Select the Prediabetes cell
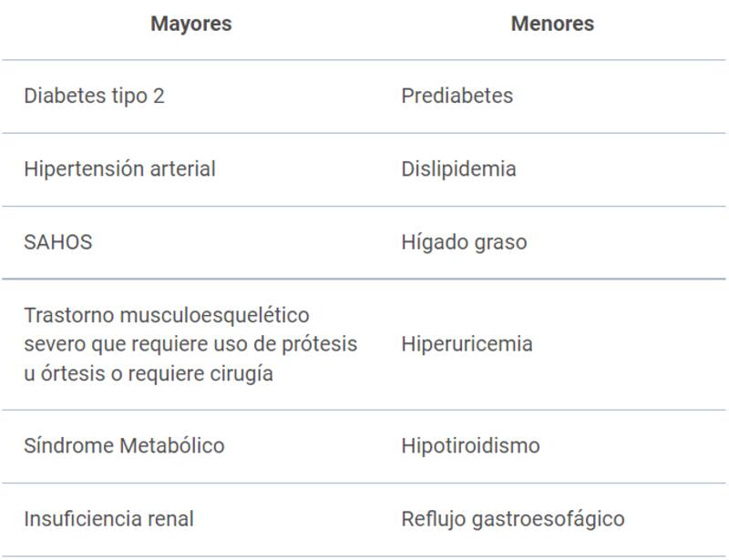The height and width of the screenshot is (560, 729). (x=457, y=97)
